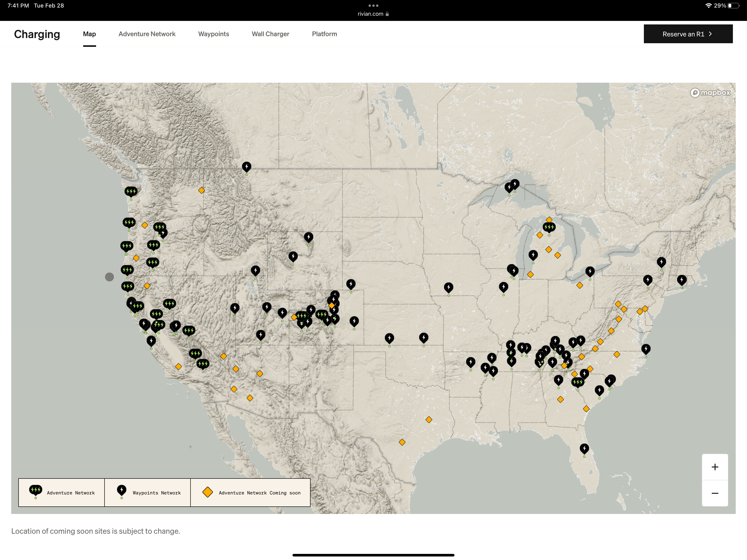Select the Waypoints pin in Iowa

(448, 288)
